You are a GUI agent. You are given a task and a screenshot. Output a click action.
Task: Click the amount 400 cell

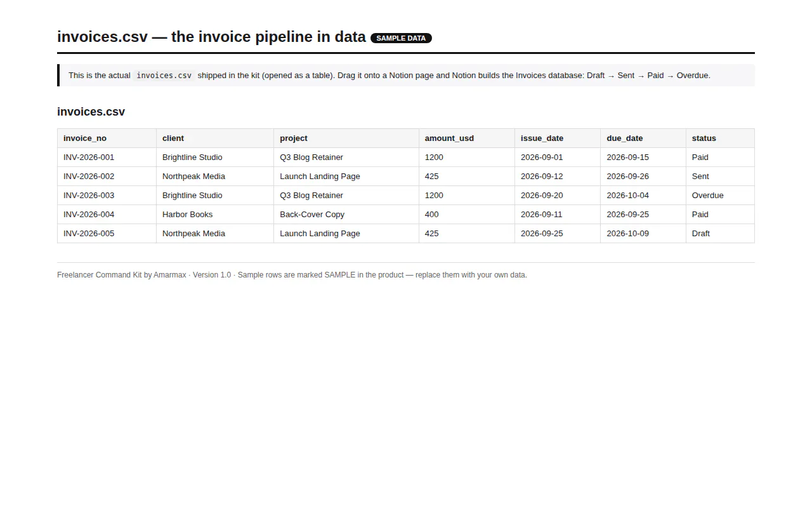[x=467, y=214]
